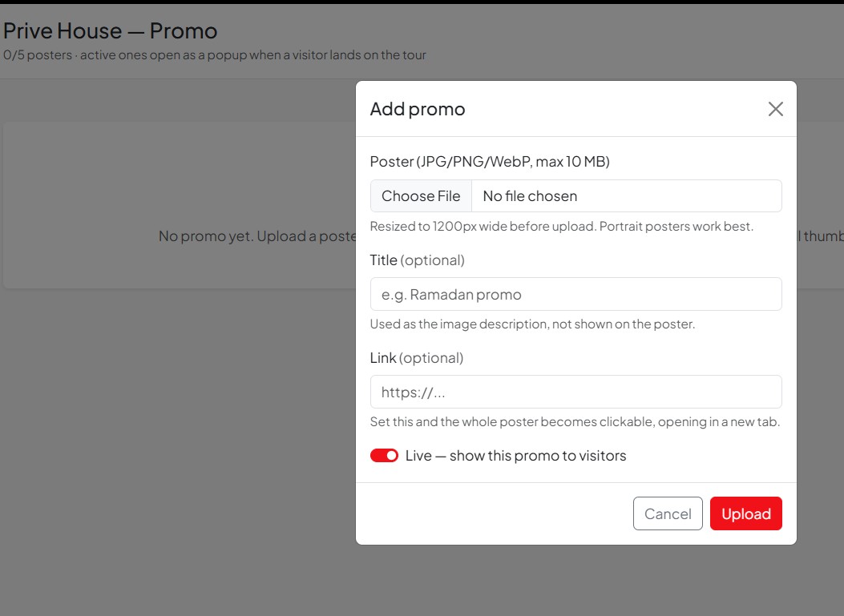Submit the poster with the red Upload button
844x616 pixels.
745,513
